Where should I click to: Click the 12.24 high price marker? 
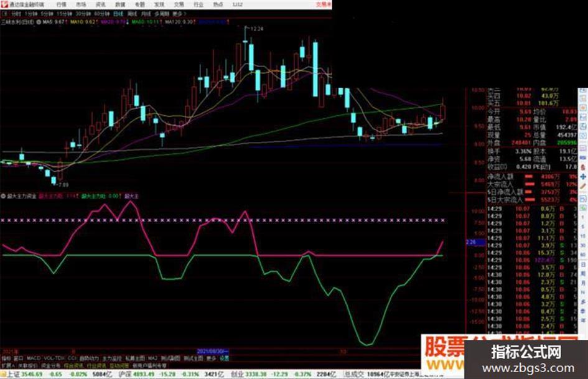[257, 29]
